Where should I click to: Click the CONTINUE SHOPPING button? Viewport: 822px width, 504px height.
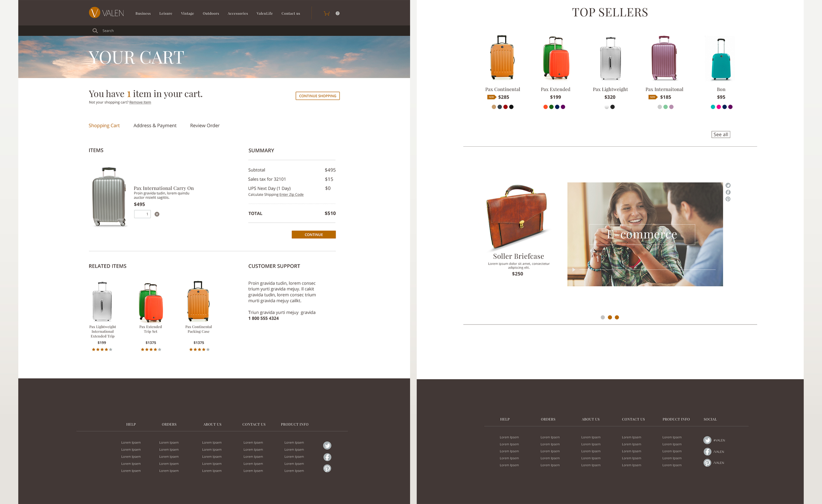[317, 96]
